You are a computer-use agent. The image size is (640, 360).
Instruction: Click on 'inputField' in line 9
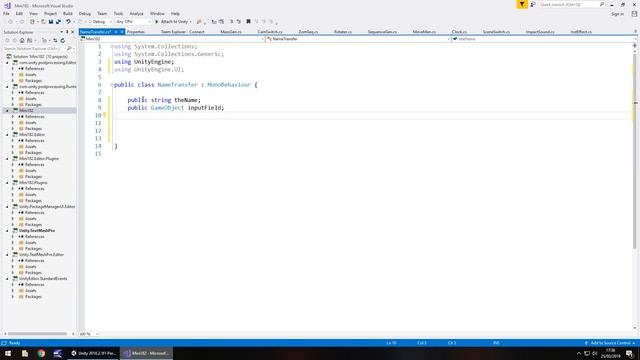204,108
